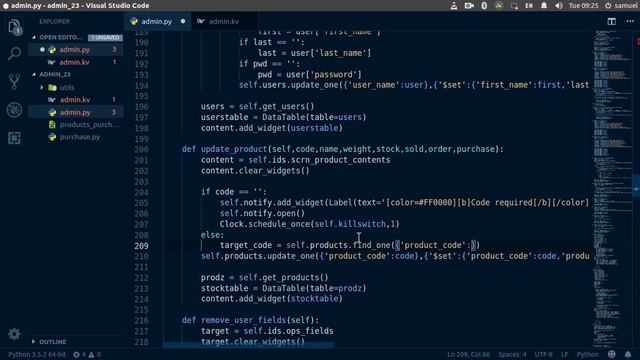Open admin.py in ADMIN_23 folder

coord(75,112)
